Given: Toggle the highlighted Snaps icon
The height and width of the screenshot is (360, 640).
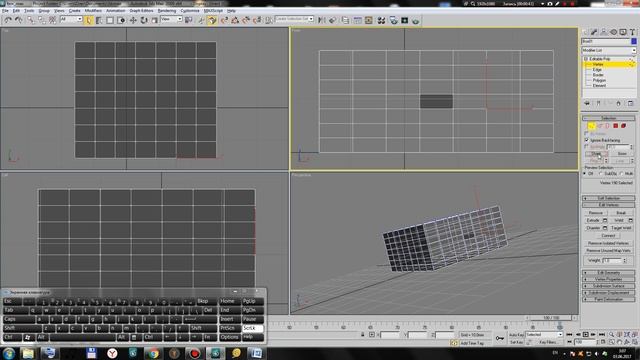Looking at the screenshot, I should pyautogui.click(x=212, y=20).
